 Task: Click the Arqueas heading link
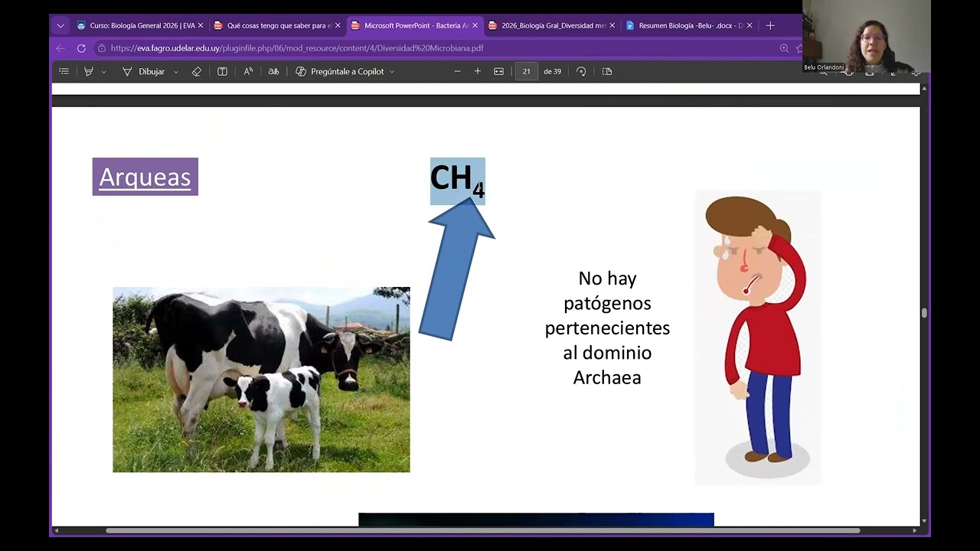pos(145,177)
